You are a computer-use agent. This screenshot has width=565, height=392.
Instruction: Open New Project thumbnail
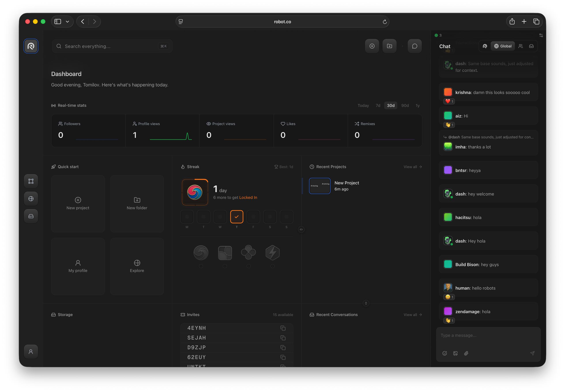(320, 186)
